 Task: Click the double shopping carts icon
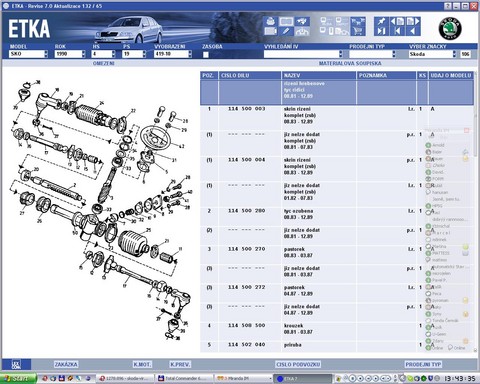(x=358, y=22)
